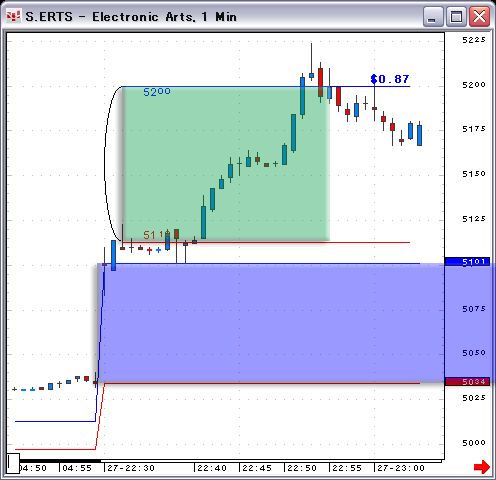496x480 pixels.
Task: Click the red scroll-right arrow at bottom right
Action: pos(482,467)
